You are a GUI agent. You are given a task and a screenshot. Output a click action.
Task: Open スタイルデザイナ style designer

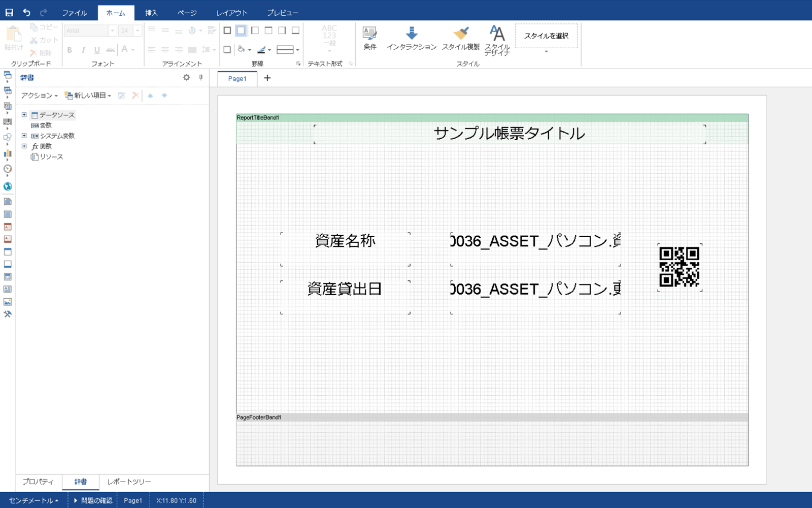click(x=497, y=41)
